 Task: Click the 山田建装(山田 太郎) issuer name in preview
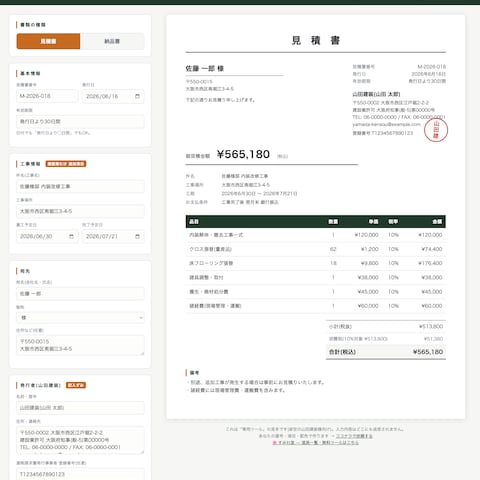[376, 94]
